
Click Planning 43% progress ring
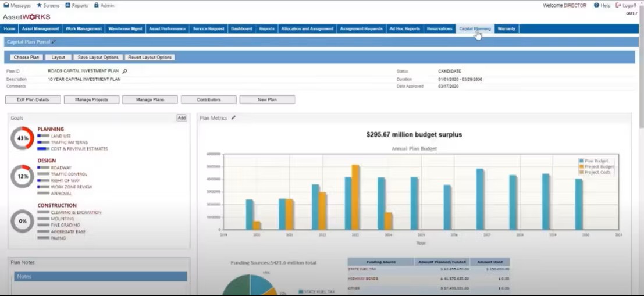pyautogui.click(x=22, y=138)
